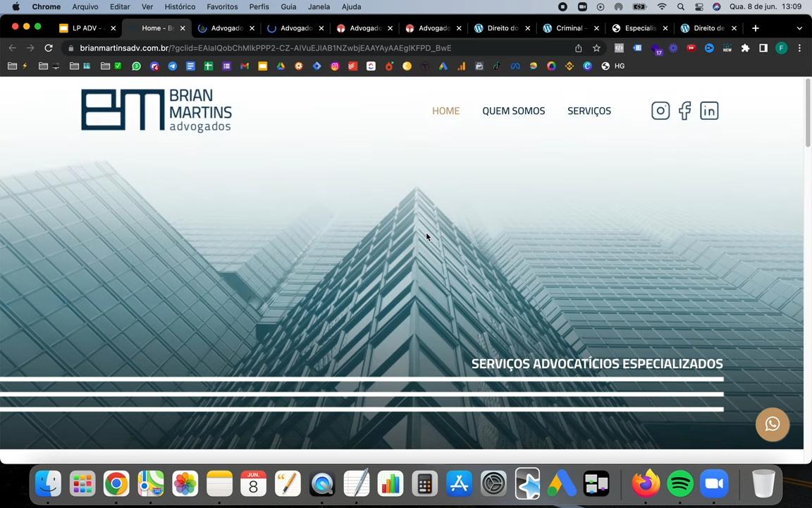Launch Firefox from the Dock

tap(646, 483)
